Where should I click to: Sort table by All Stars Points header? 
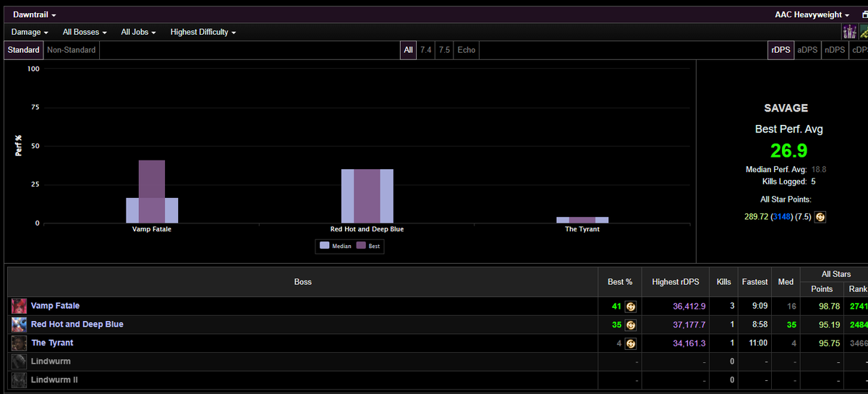pos(822,289)
